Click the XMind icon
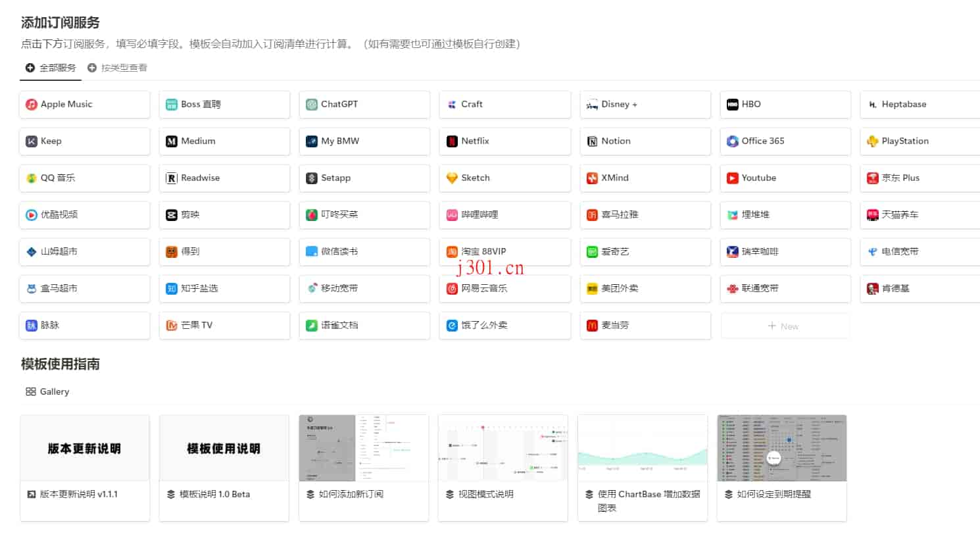Image resolution: width=980 pixels, height=546 pixels. pos(592,178)
